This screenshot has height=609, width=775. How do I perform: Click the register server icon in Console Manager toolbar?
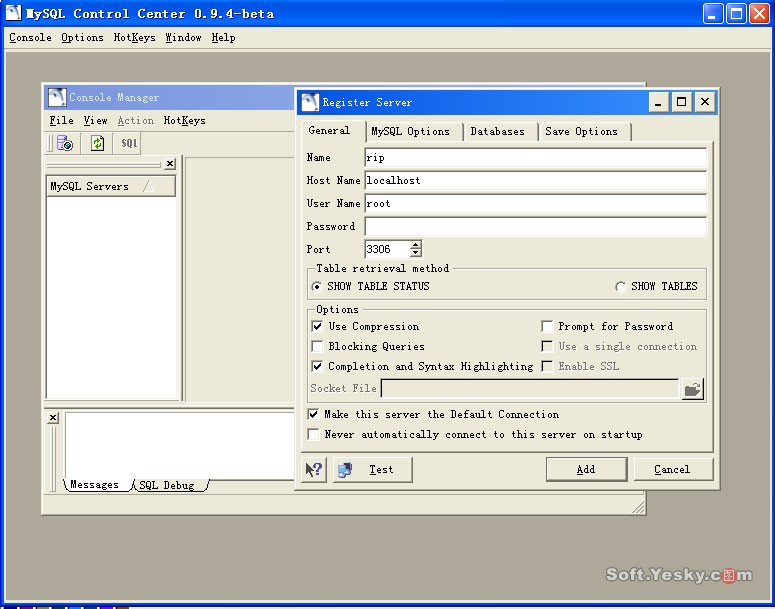coord(64,143)
